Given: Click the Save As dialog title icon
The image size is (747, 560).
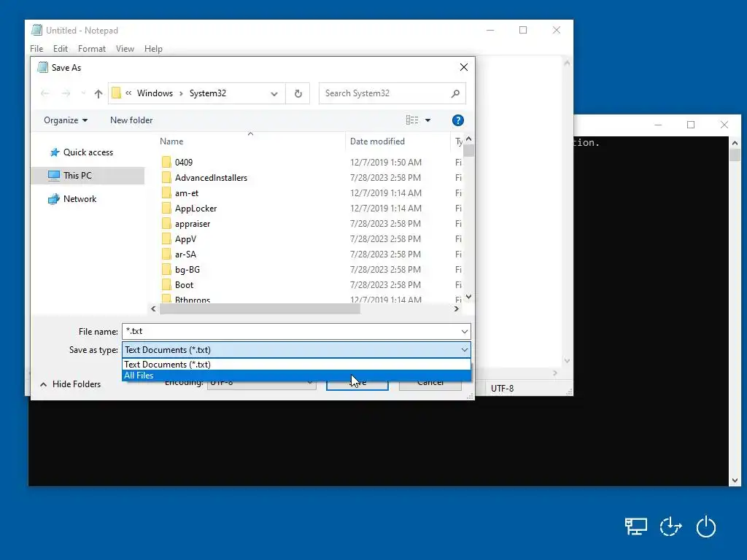Looking at the screenshot, I should 42,68.
